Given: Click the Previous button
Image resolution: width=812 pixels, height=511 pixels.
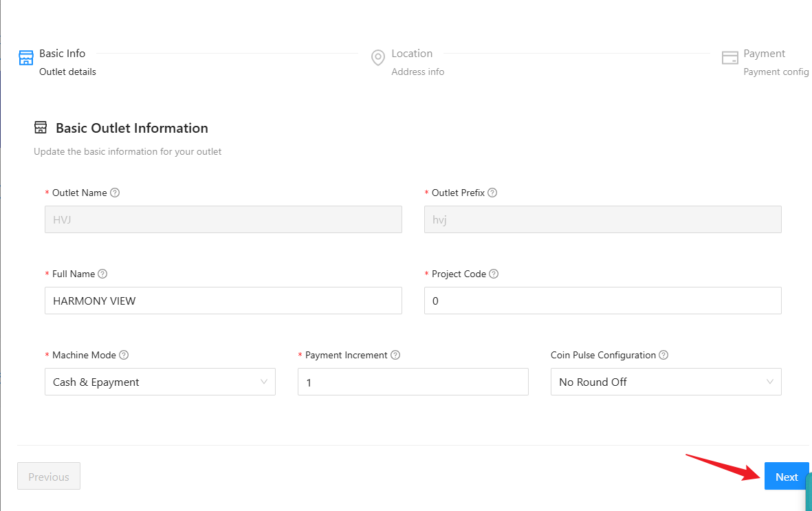Looking at the screenshot, I should (x=49, y=477).
